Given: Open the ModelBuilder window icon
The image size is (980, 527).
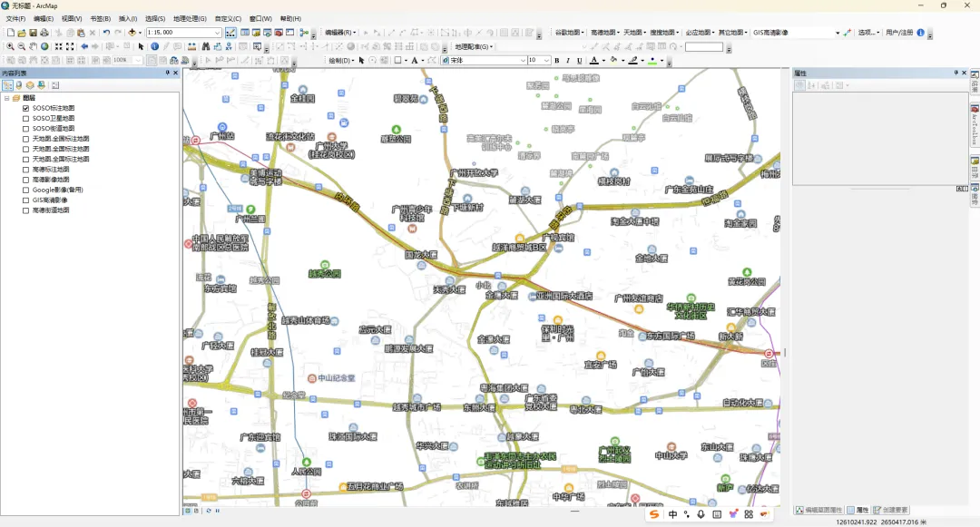Looking at the screenshot, I should coord(304,33).
